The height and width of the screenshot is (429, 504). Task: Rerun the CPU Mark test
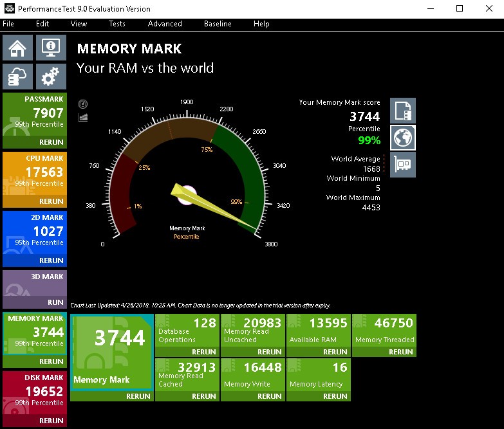(x=51, y=201)
